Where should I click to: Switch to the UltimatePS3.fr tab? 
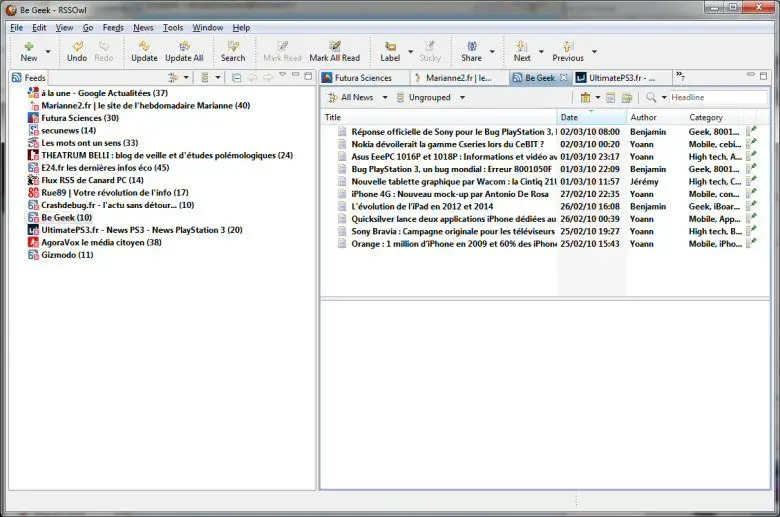(621, 78)
